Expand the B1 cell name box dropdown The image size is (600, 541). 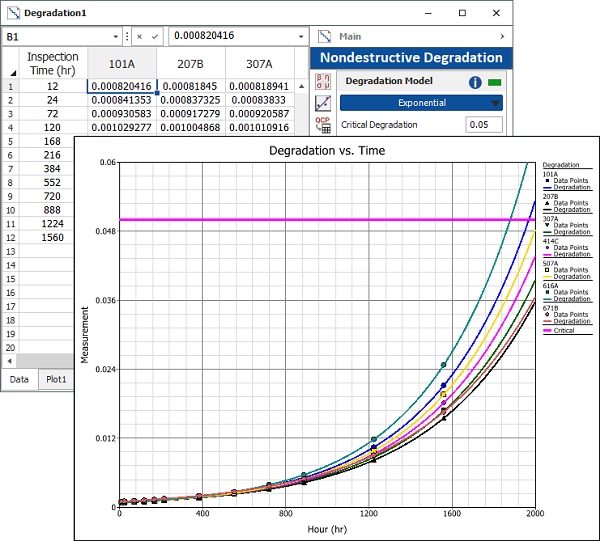115,36
